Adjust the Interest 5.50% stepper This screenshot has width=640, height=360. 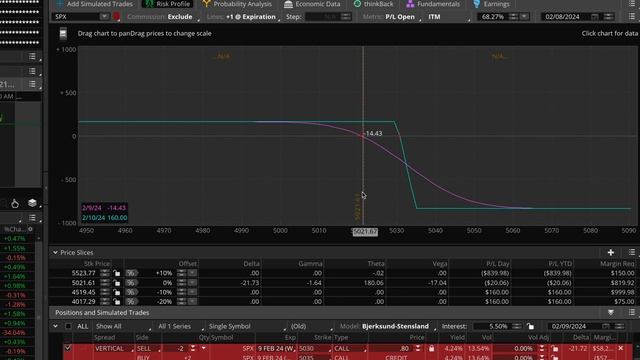[x=517, y=326]
